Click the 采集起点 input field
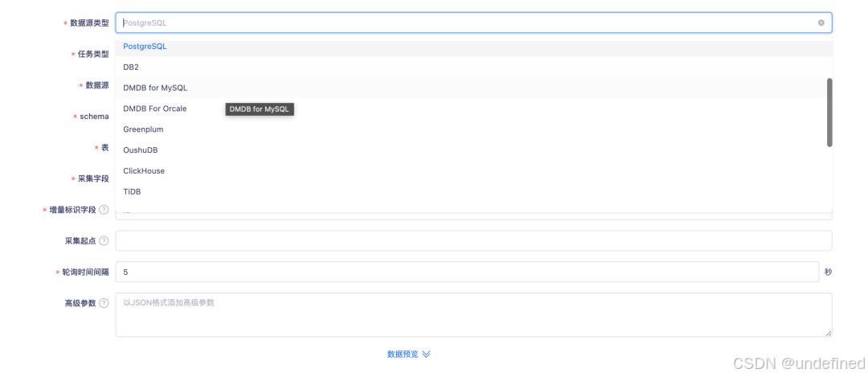The width and height of the screenshot is (868, 377). (x=473, y=241)
